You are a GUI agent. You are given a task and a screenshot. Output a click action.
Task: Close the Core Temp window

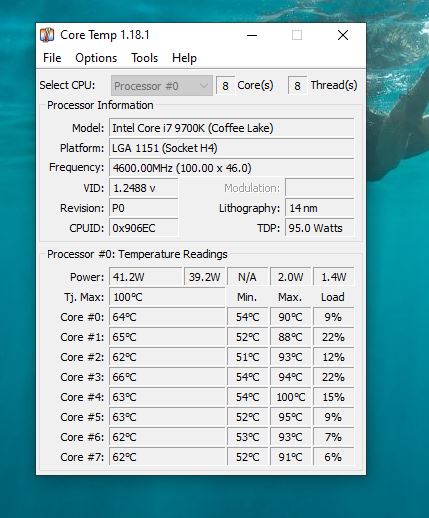[343, 35]
